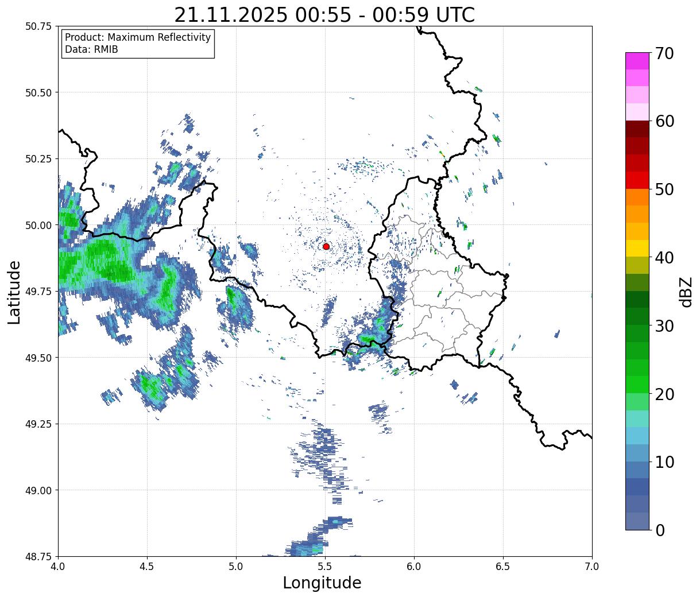Click the 50.75 latitude tick label
Screen dimensions: 700x597
click(38, 26)
